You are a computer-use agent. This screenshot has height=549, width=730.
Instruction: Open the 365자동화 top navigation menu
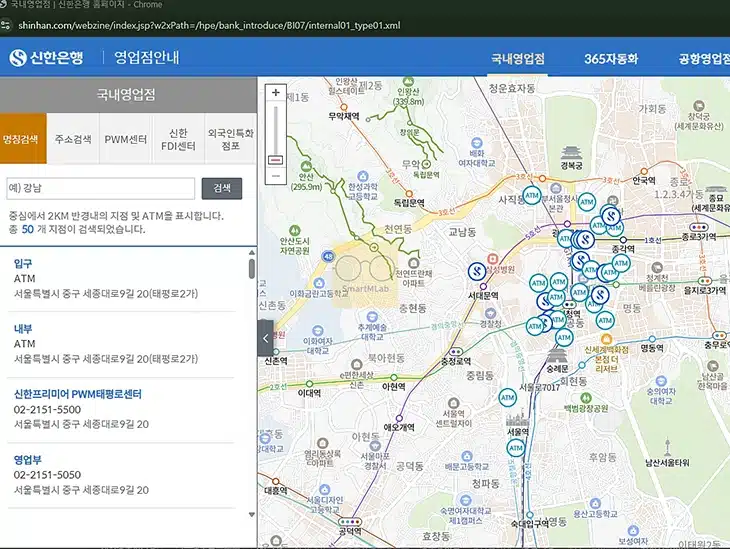coord(611,59)
